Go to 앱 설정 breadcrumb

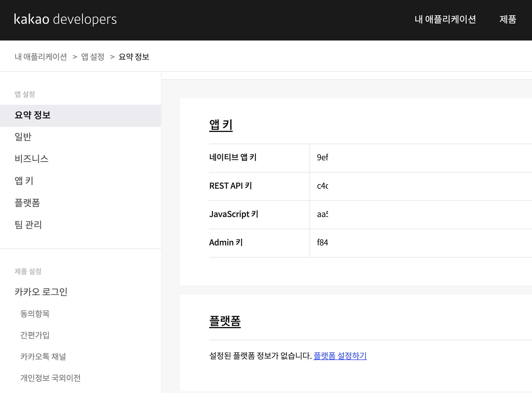[x=93, y=57]
